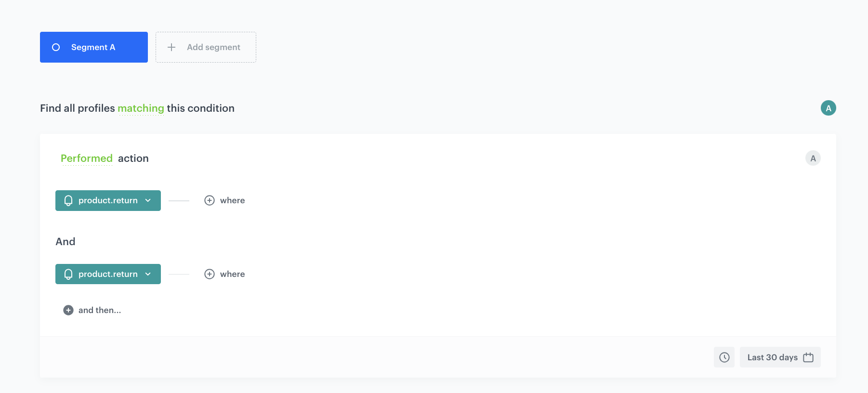Click the teal A badge beside the heading
Screen dimensions: 868x393
click(828, 108)
